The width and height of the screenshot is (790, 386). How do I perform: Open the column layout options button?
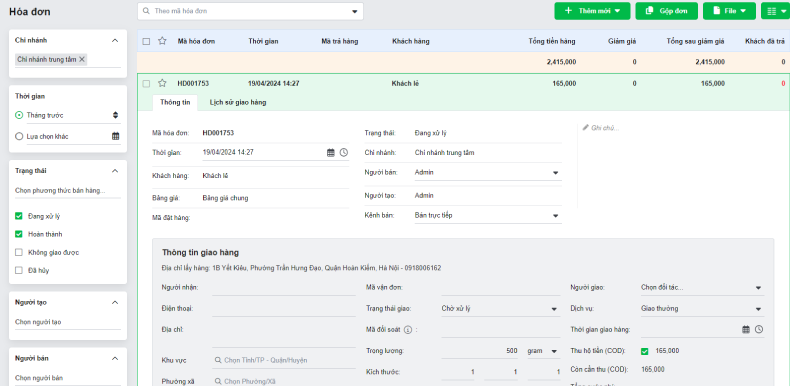click(x=776, y=11)
